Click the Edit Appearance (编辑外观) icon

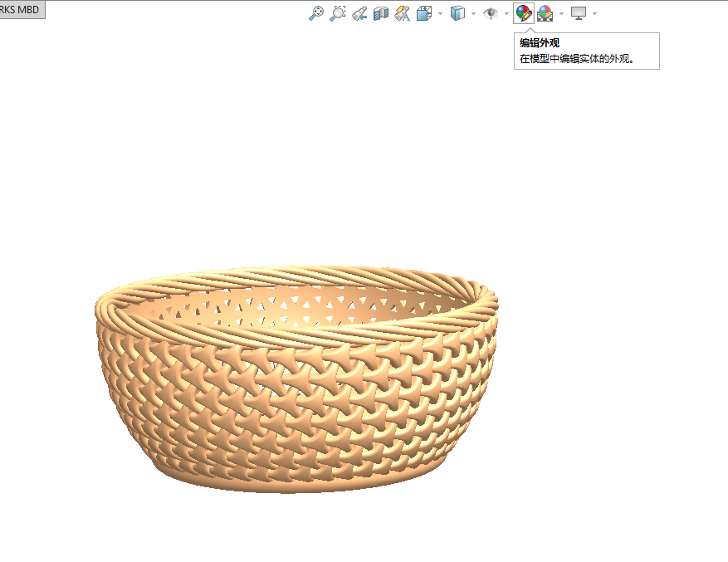[524, 13]
